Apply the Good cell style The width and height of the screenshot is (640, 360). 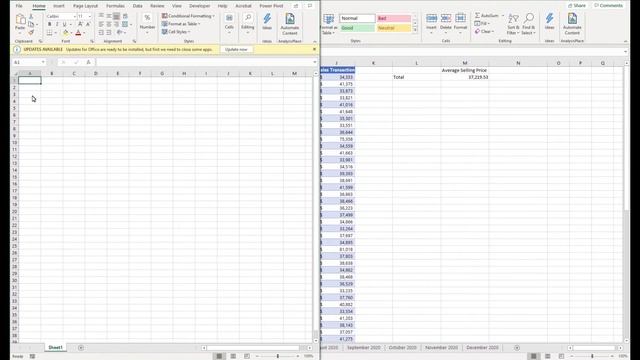click(357, 28)
